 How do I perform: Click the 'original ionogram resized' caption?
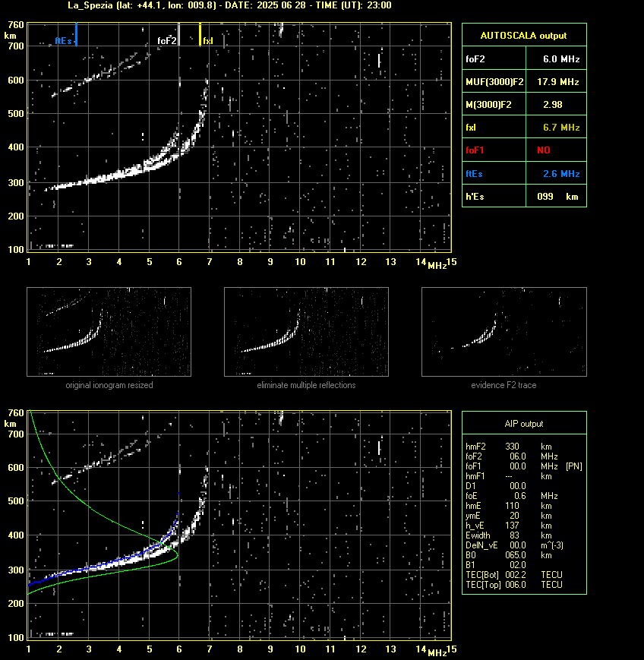tap(109, 385)
